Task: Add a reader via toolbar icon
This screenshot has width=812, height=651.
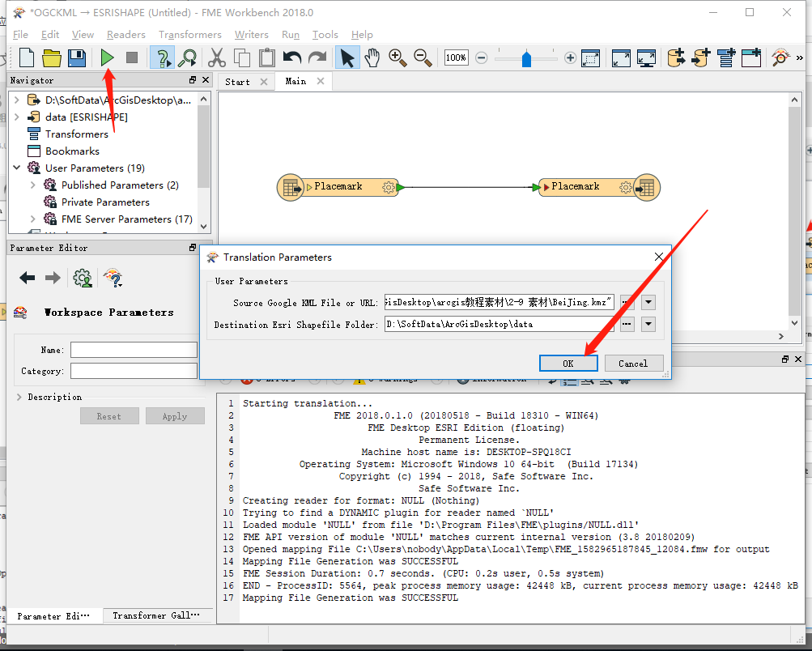Action: coord(676,57)
